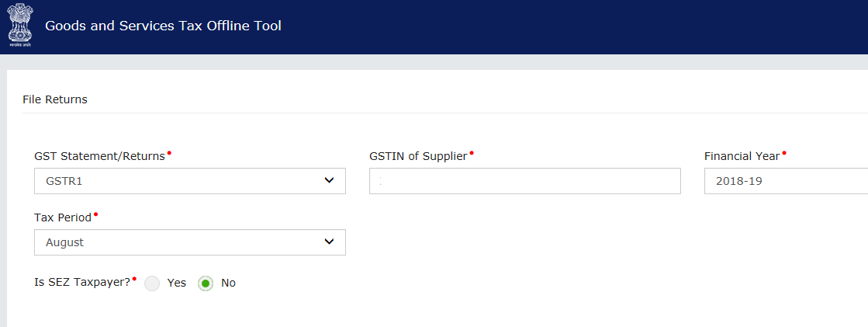Click the red asterisk next to Financial Year

[x=784, y=153]
